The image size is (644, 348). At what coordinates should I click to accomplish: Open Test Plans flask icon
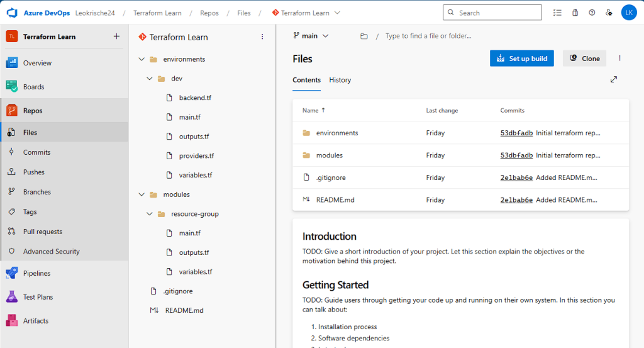(12, 297)
